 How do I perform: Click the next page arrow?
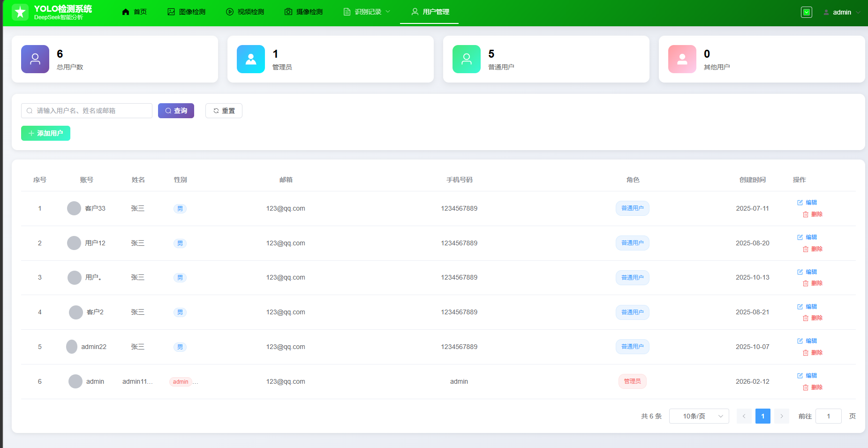(782, 416)
